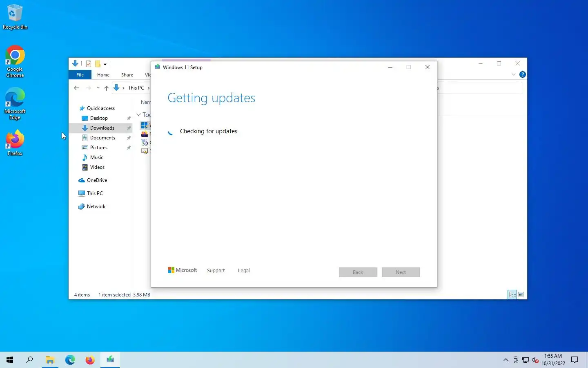Select Music in Explorer sidebar
Screen dimensions: 588x368
(x=97, y=157)
